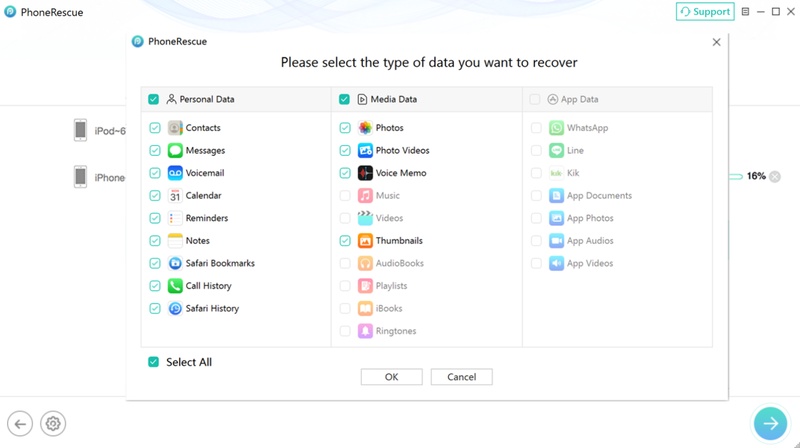The width and height of the screenshot is (800, 448).
Task: Check the Ringtones checkbox
Action: (x=345, y=331)
